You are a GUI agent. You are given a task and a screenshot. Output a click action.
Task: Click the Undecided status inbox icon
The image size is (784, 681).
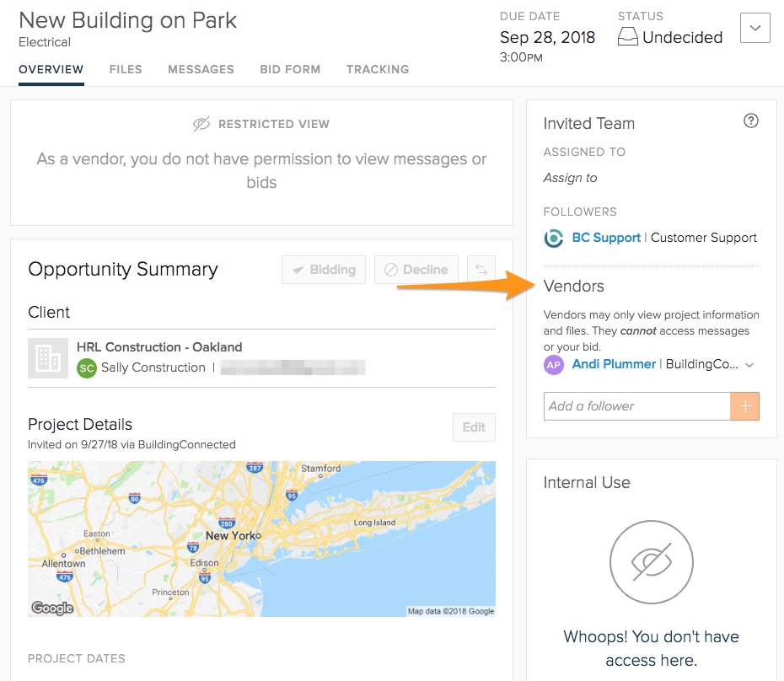628,38
